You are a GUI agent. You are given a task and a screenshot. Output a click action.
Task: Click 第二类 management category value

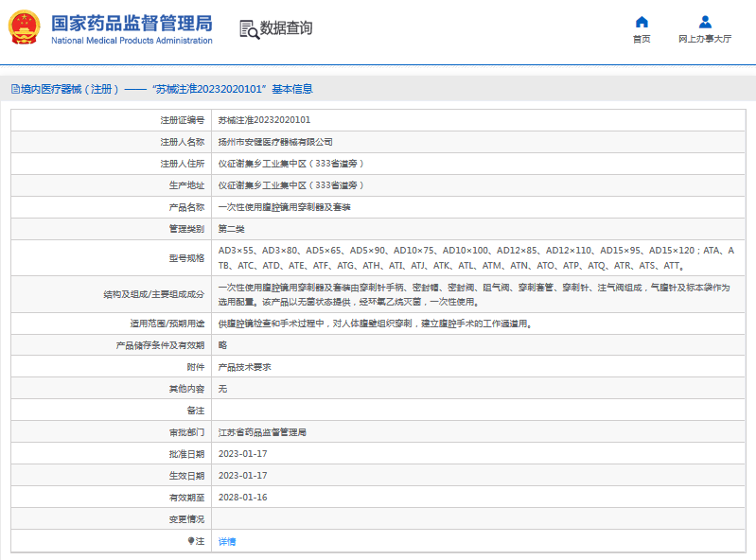[x=232, y=229]
